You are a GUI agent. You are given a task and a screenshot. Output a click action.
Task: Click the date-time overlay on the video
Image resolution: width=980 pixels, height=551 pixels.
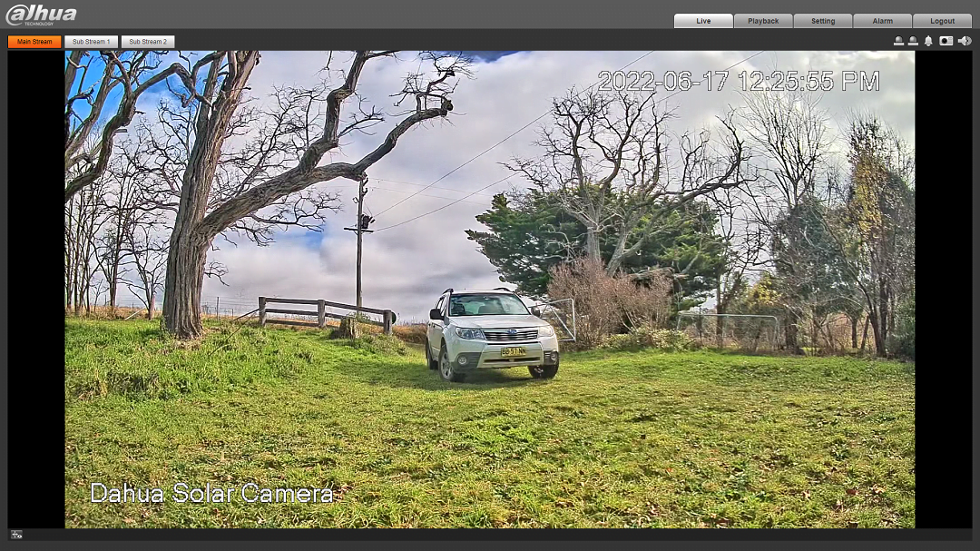[x=739, y=81]
